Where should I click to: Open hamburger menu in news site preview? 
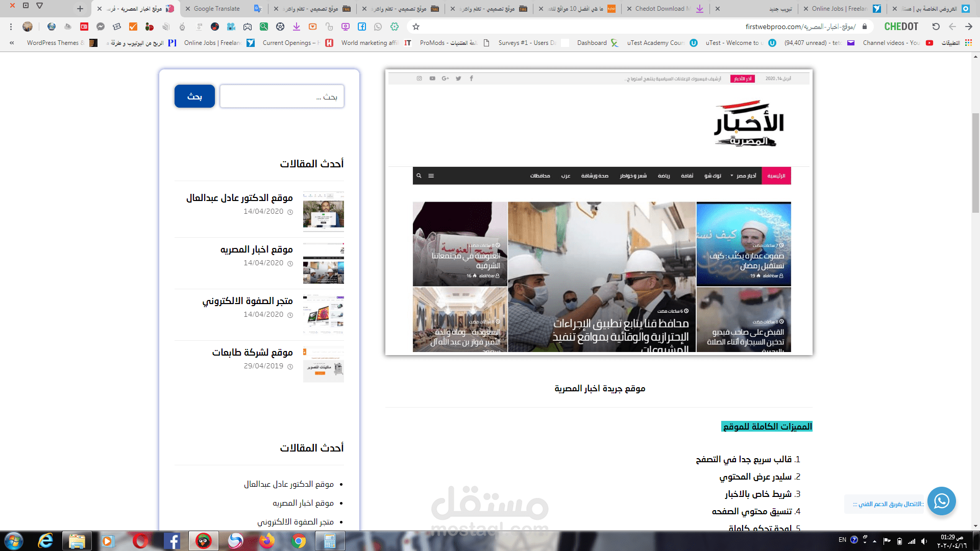coord(431,176)
